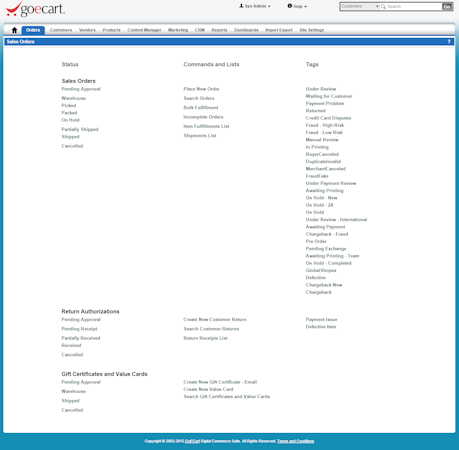Select the BuyerCanceled tag
The height and width of the screenshot is (450, 459).
[x=322, y=154]
